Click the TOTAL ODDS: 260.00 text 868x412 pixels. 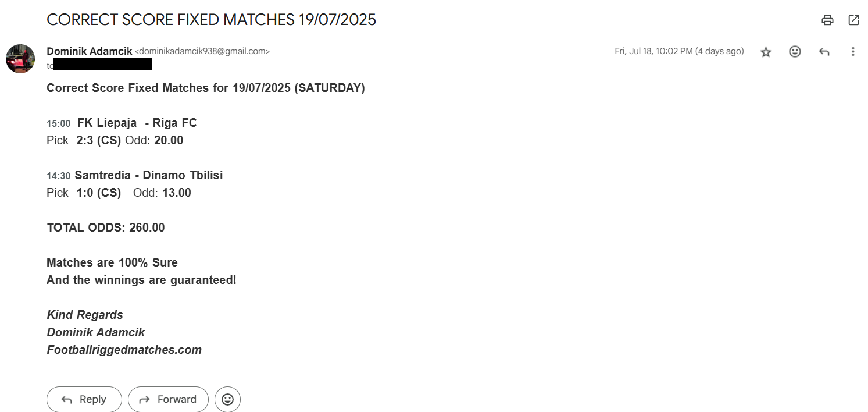(x=106, y=228)
